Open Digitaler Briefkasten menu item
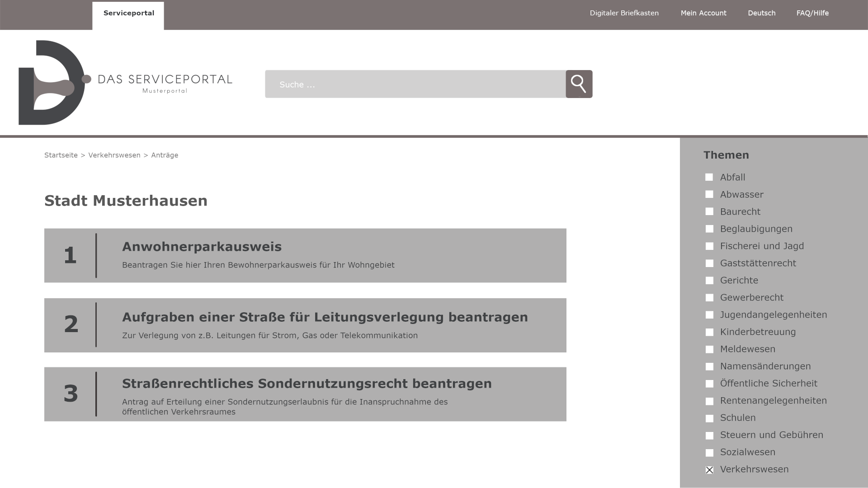 pyautogui.click(x=624, y=13)
